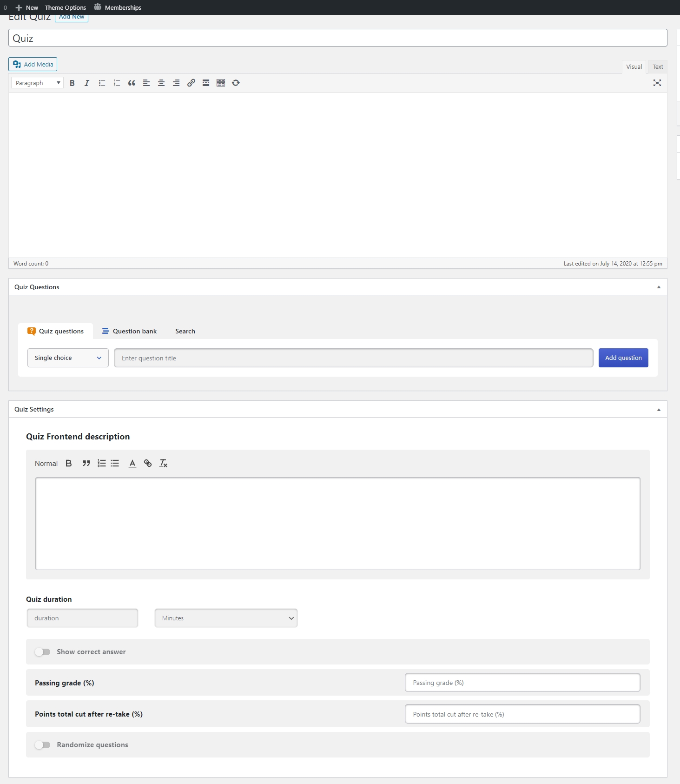Click the Add question button
Screen dimensions: 680x784
[x=623, y=358]
